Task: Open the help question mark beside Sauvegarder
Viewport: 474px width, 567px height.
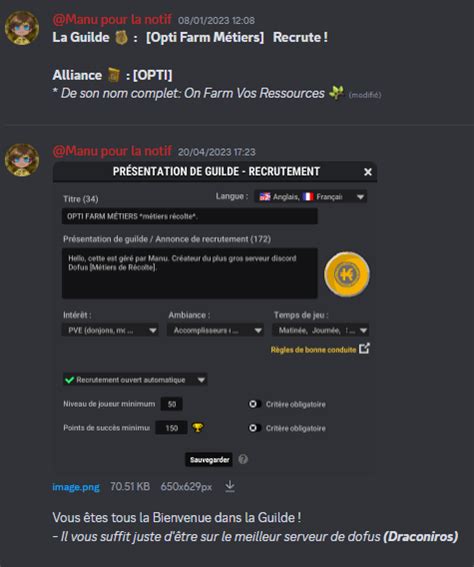Action: 243,459
